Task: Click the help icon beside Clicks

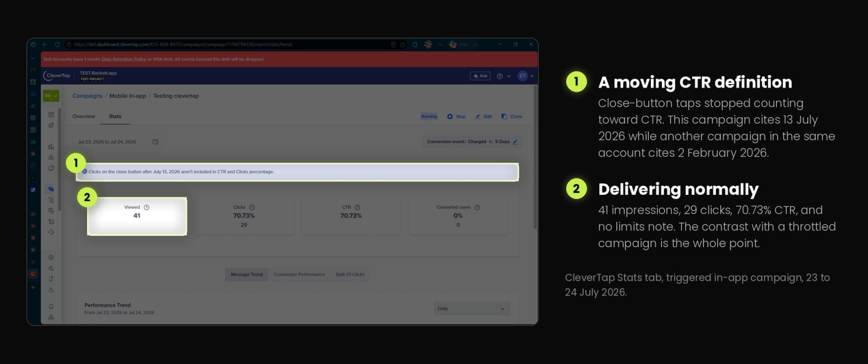Action: click(252, 207)
